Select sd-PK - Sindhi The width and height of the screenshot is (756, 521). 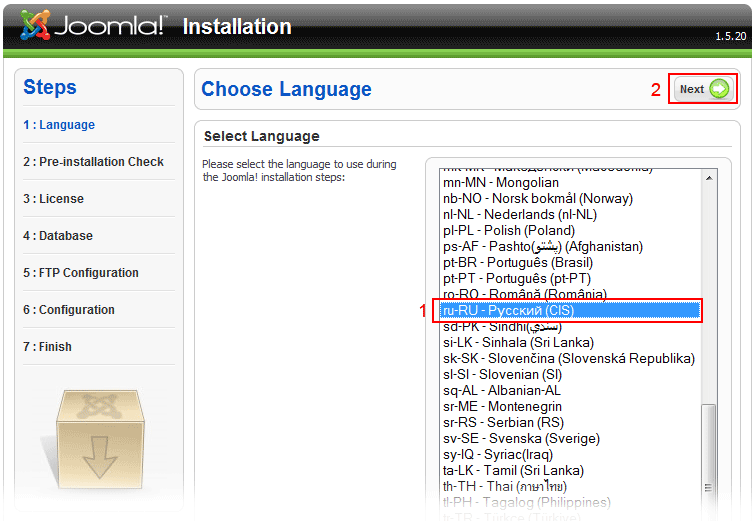(571, 327)
